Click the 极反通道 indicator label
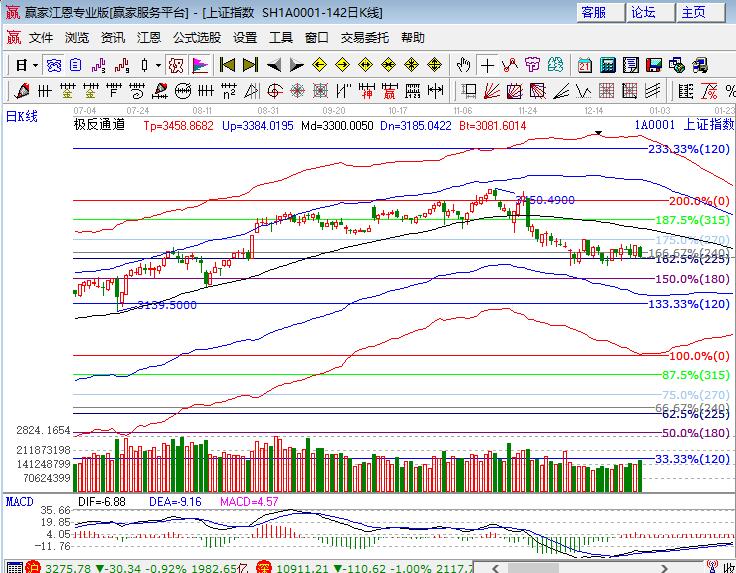Image resolution: width=736 pixels, height=573 pixels. click(x=99, y=126)
